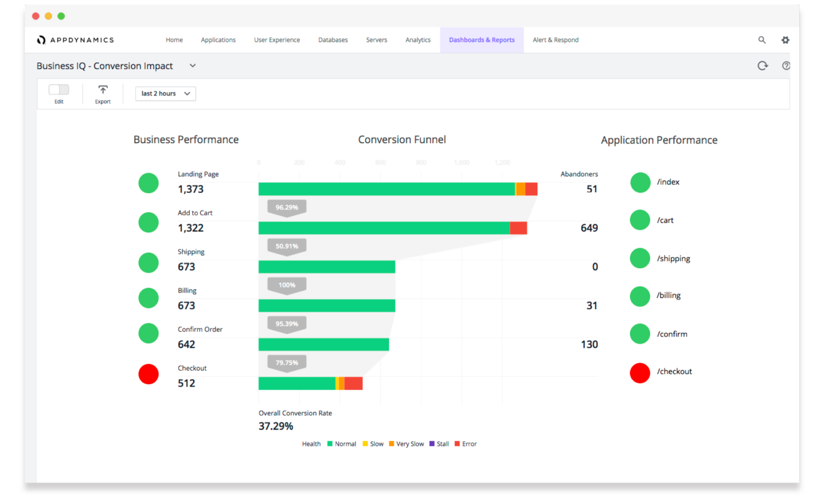The width and height of the screenshot is (825, 504).
Task: Click the AppDynamics logo
Action: point(75,39)
